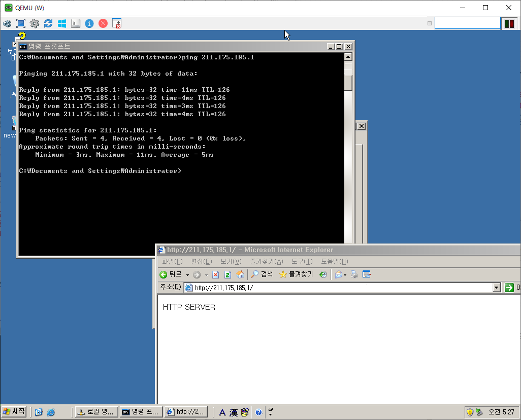The height and width of the screenshot is (420, 521).
Task: Open 즐겨찾기(A) menu in Internet Explorer
Action: (x=267, y=262)
